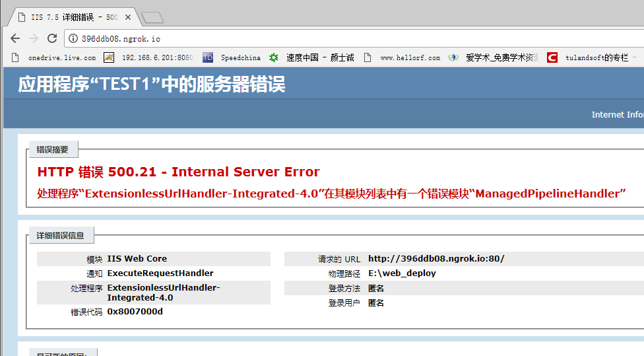Click the 模块 field label
This screenshot has height=356, width=644.
click(x=94, y=260)
